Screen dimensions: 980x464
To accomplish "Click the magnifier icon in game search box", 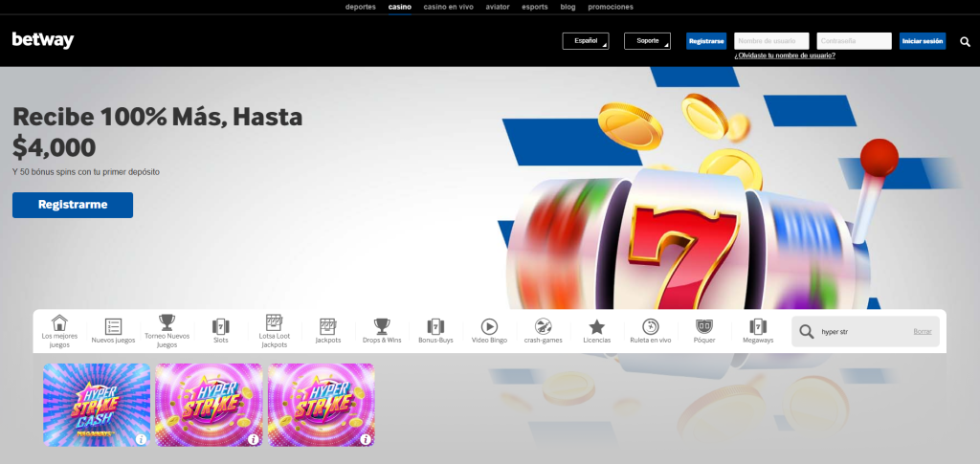I will (x=807, y=332).
